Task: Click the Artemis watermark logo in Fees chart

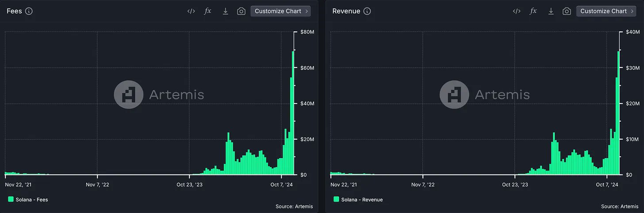Action: (128, 94)
